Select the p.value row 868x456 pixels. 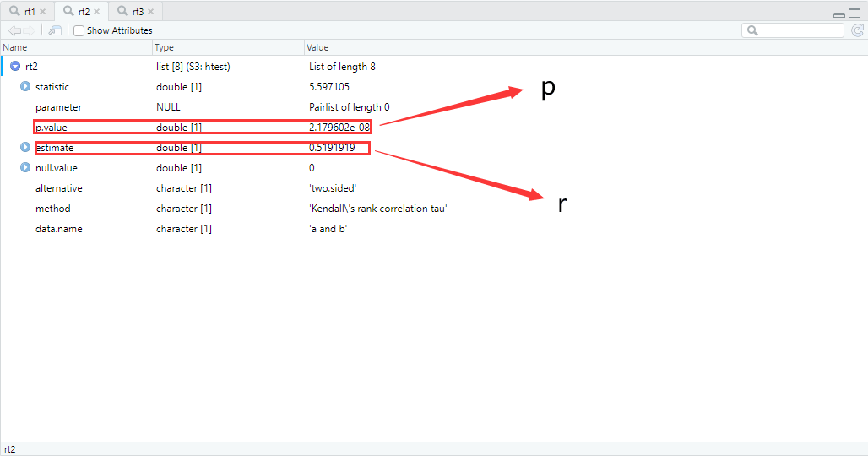pos(52,128)
